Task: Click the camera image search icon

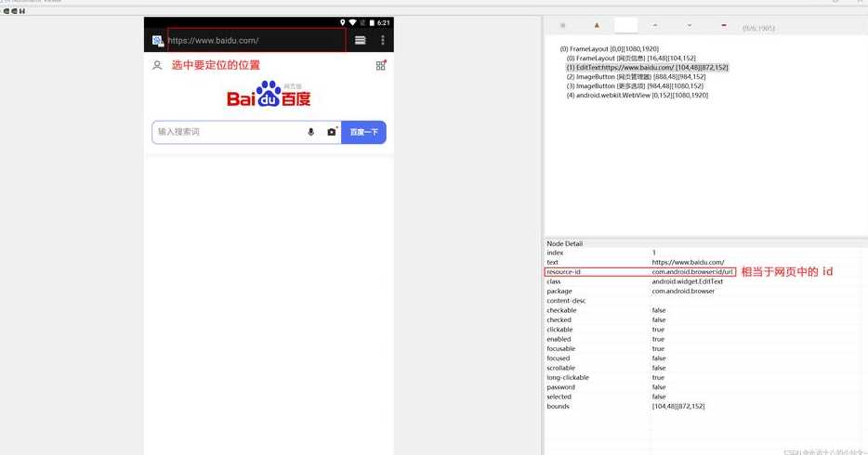Action: [332, 132]
